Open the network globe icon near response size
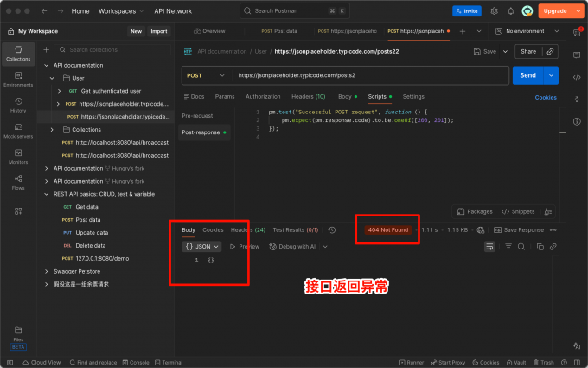Viewport: 588px width, 368px height. [x=481, y=229]
